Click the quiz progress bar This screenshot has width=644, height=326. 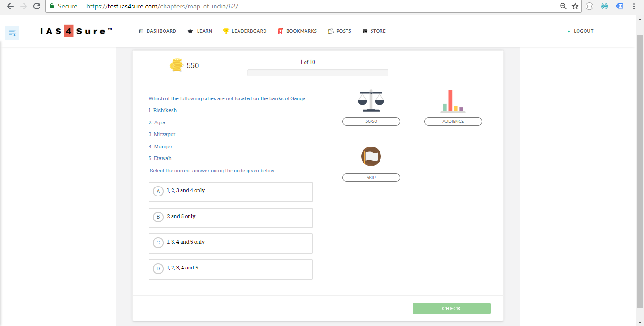[317, 73]
